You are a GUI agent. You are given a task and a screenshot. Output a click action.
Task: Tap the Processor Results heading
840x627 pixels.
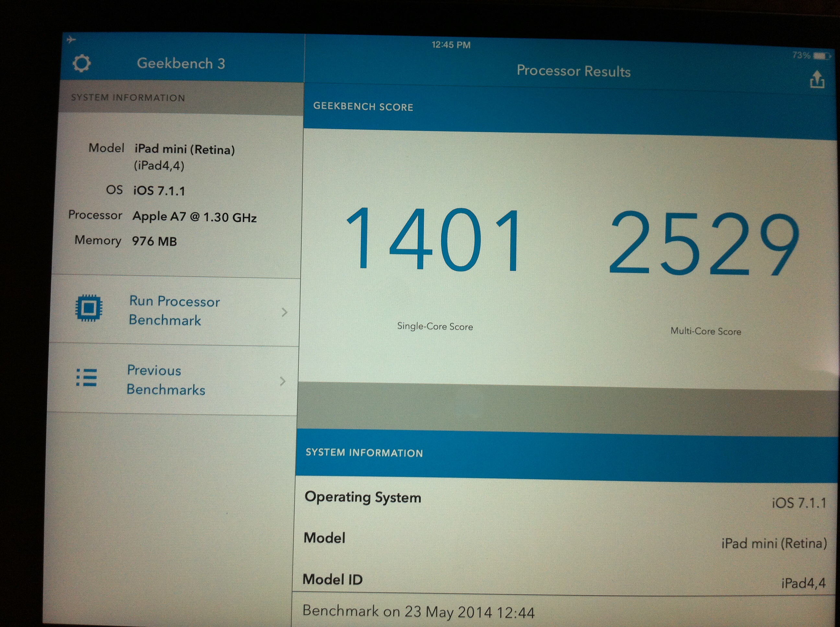pos(573,71)
